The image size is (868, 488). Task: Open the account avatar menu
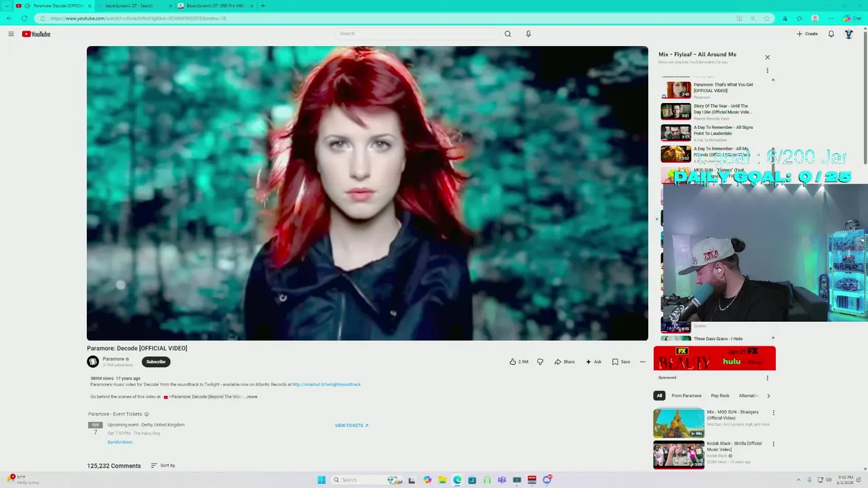point(848,34)
